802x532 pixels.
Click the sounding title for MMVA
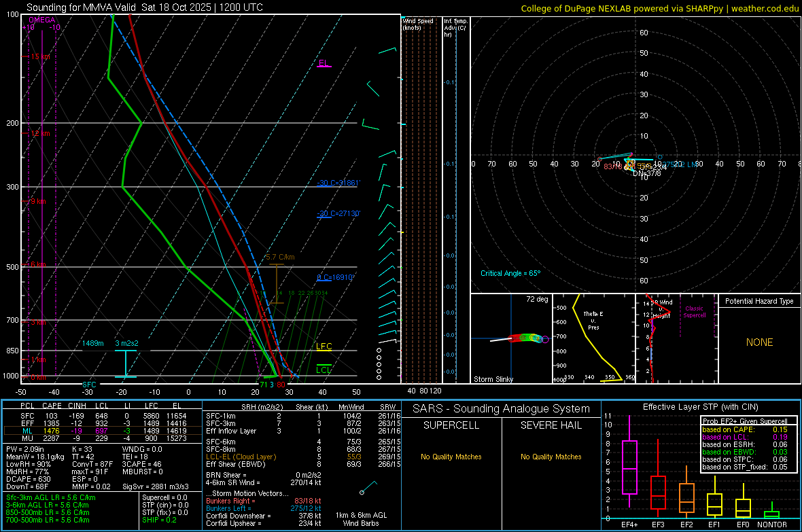point(145,7)
